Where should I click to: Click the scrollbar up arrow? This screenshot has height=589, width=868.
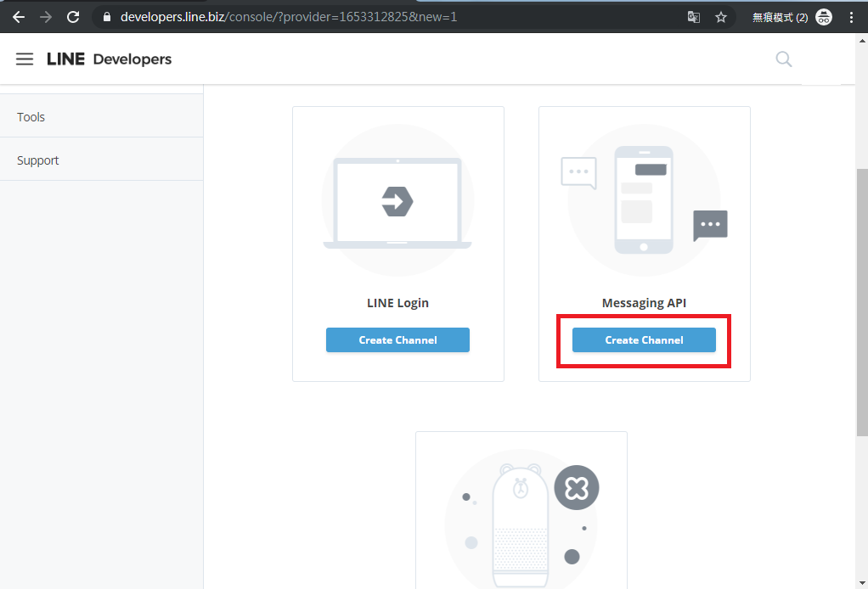tap(862, 40)
